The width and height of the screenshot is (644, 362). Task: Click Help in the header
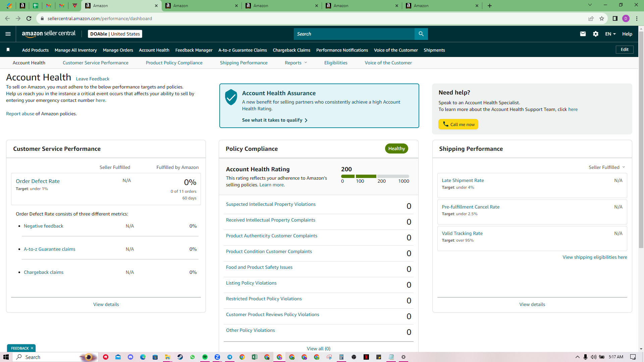627,34
